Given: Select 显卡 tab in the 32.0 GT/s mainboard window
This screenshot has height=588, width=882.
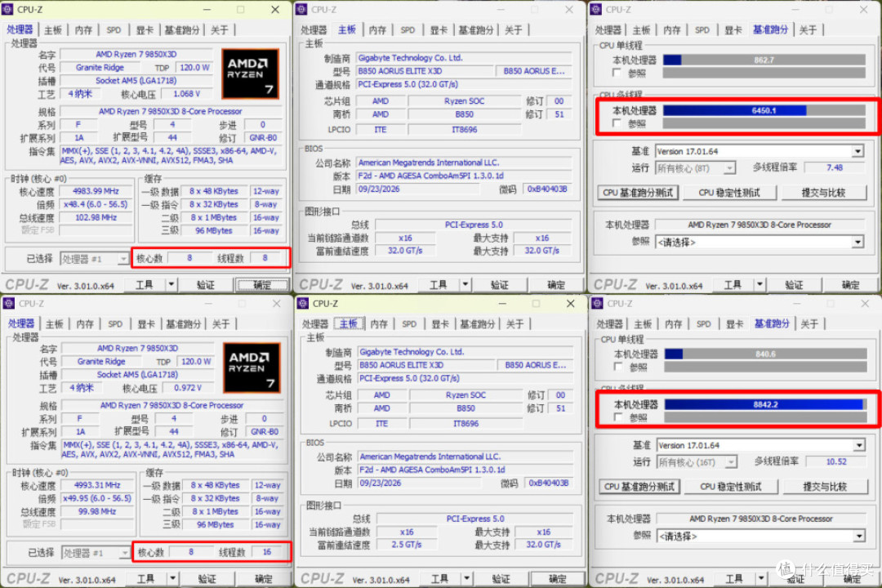Looking at the screenshot, I should (439, 30).
